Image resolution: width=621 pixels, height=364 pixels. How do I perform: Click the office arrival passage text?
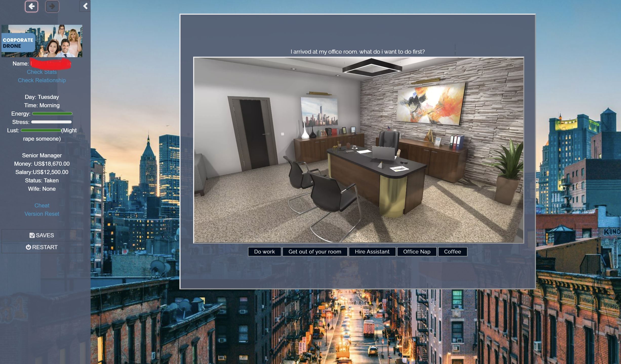coord(357,52)
